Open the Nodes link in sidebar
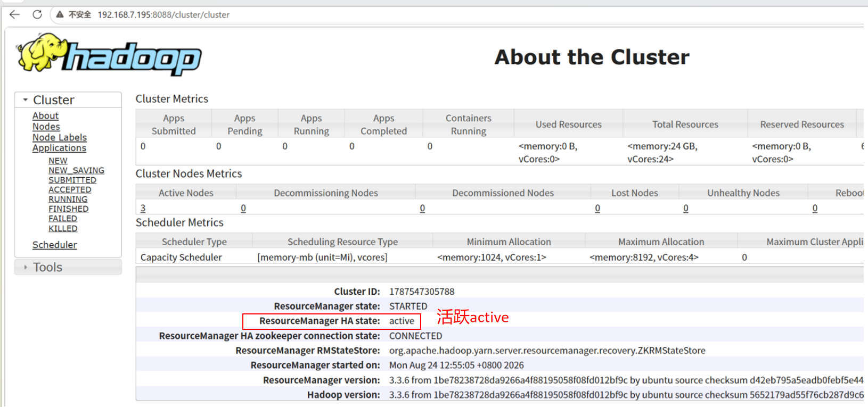 [46, 127]
